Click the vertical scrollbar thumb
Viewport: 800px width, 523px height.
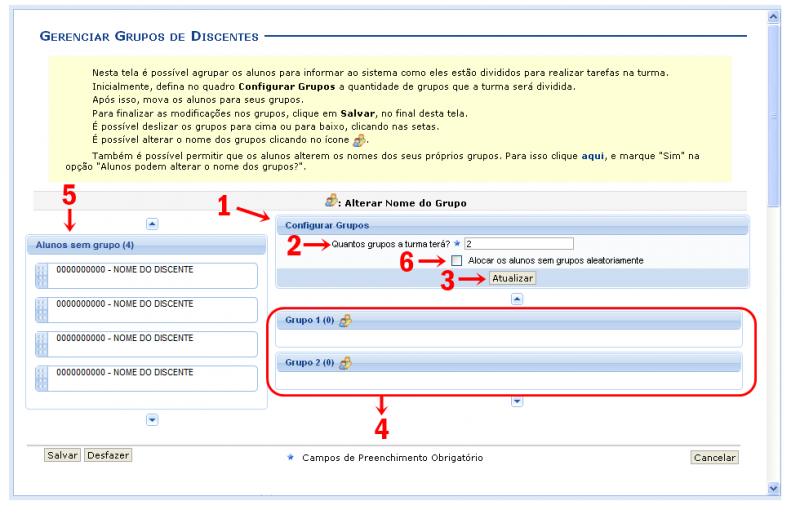[x=773, y=116]
